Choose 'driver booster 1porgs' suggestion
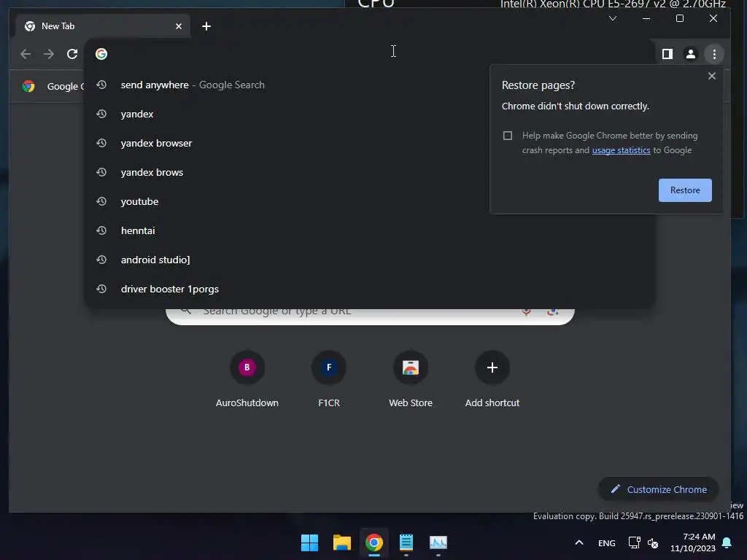 coord(369,289)
